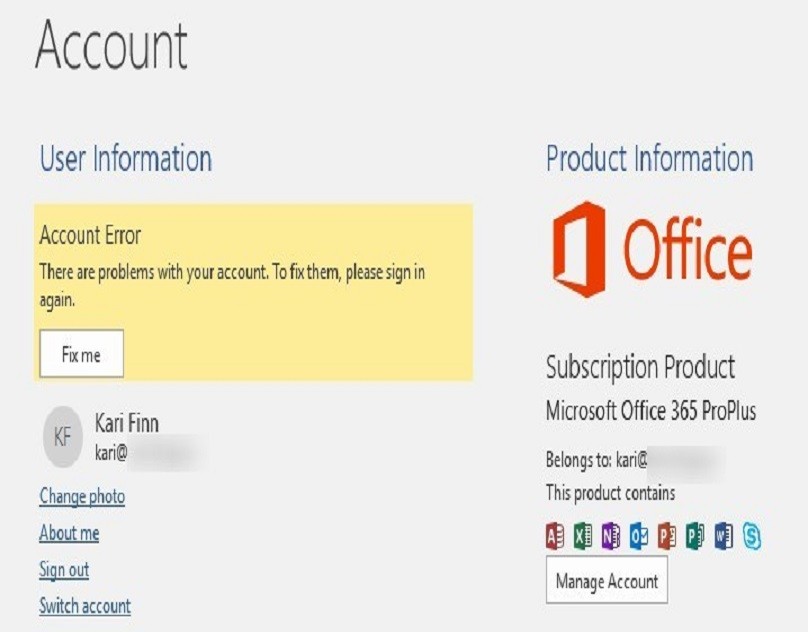Viewport: 808px width, 632px height.
Task: Sign out of the account
Action: point(64,569)
